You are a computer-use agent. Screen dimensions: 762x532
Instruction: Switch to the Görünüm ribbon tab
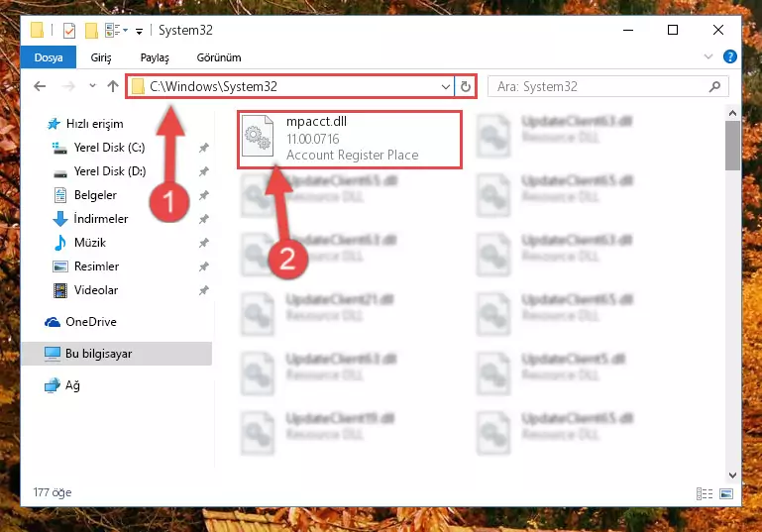[x=219, y=57]
